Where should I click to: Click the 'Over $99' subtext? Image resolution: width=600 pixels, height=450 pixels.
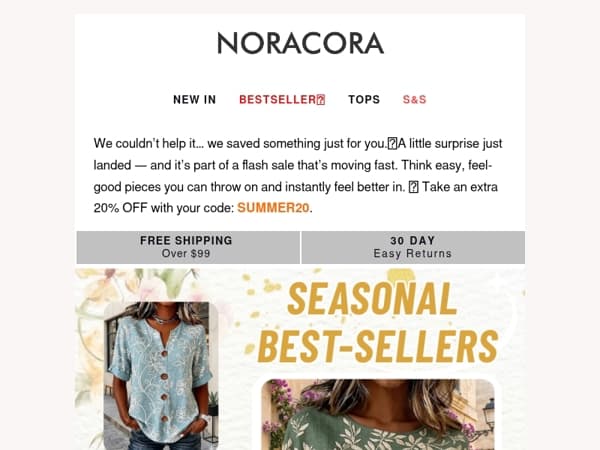(186, 254)
